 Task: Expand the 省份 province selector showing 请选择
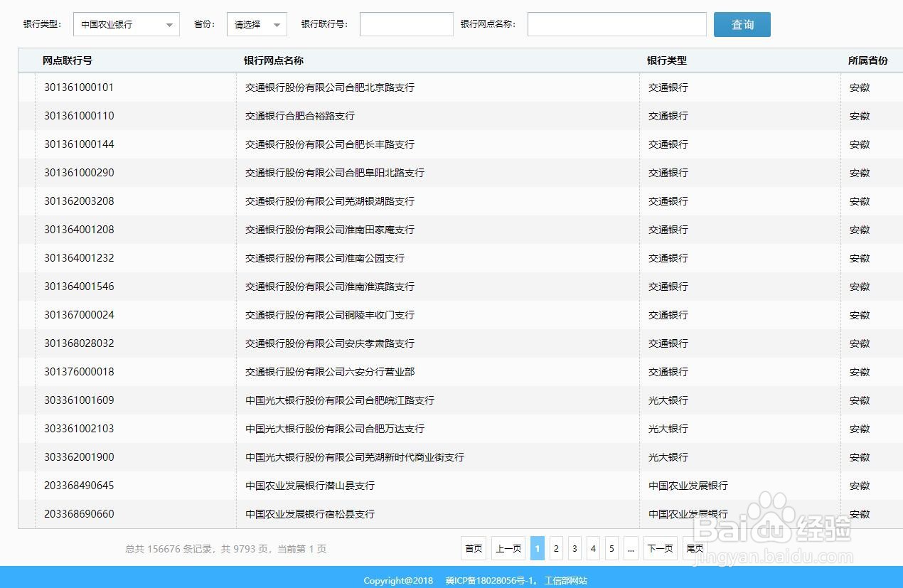click(x=256, y=23)
